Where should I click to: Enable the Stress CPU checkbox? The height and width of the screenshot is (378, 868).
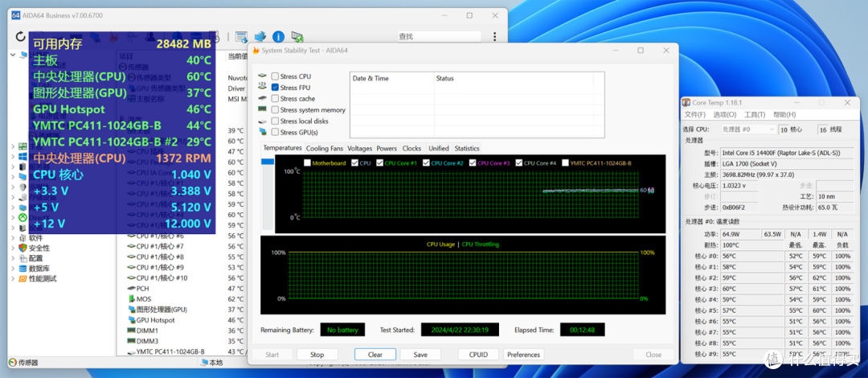pos(275,76)
